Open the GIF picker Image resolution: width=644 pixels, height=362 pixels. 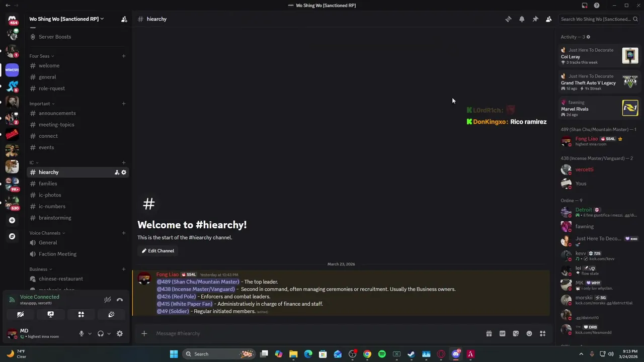(502, 333)
